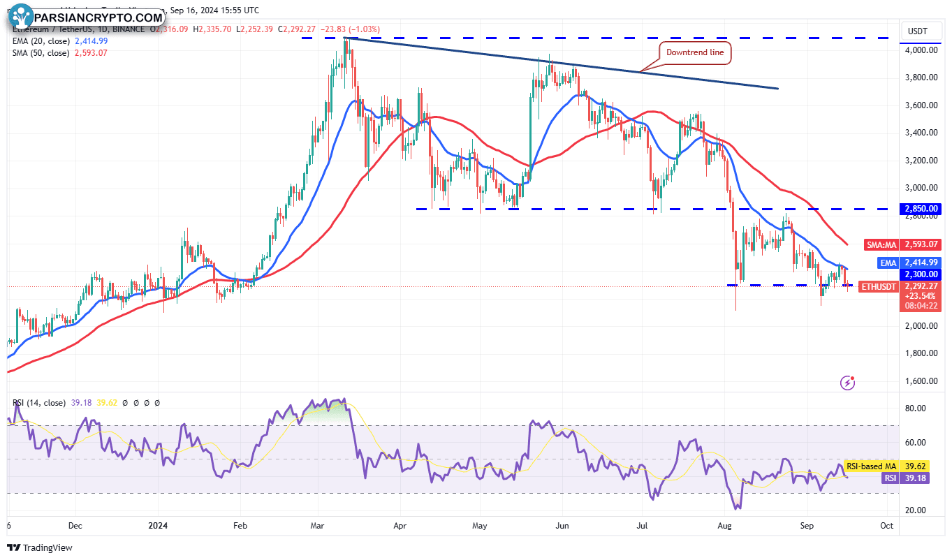The image size is (952, 560).
Task: Click Feb on the time axis
Action: tap(240, 525)
